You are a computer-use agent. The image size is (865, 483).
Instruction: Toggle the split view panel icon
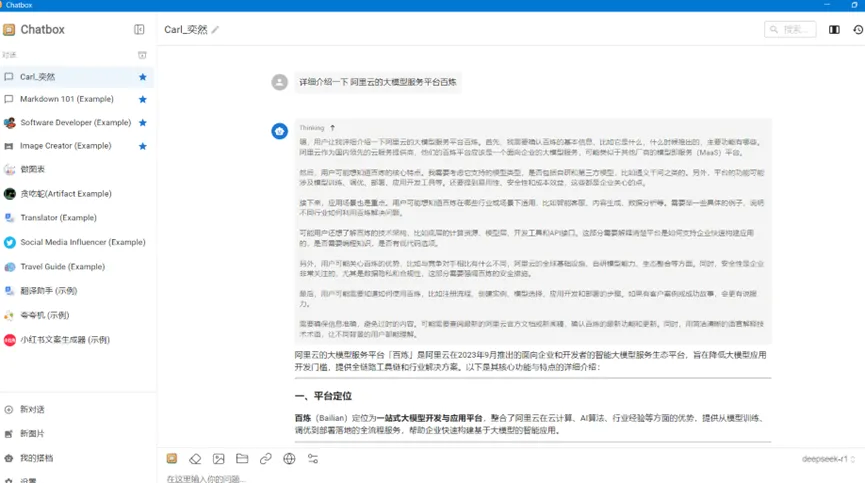pos(834,29)
